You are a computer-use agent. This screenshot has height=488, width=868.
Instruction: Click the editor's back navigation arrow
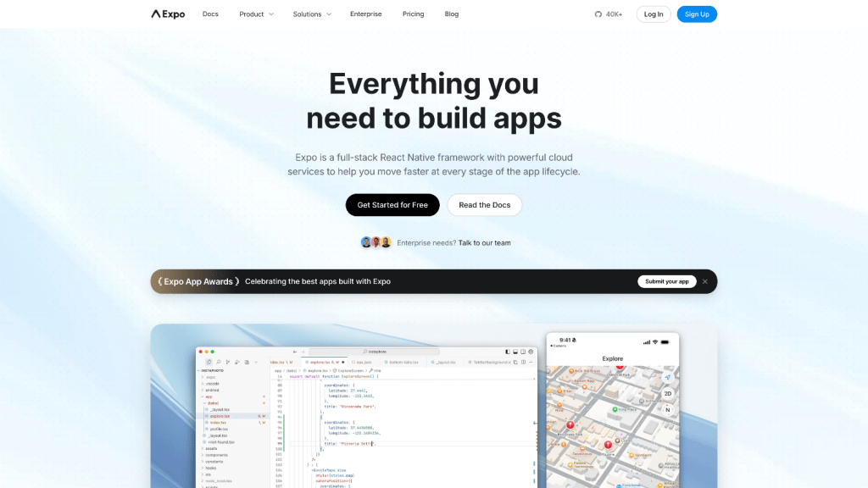click(x=295, y=352)
